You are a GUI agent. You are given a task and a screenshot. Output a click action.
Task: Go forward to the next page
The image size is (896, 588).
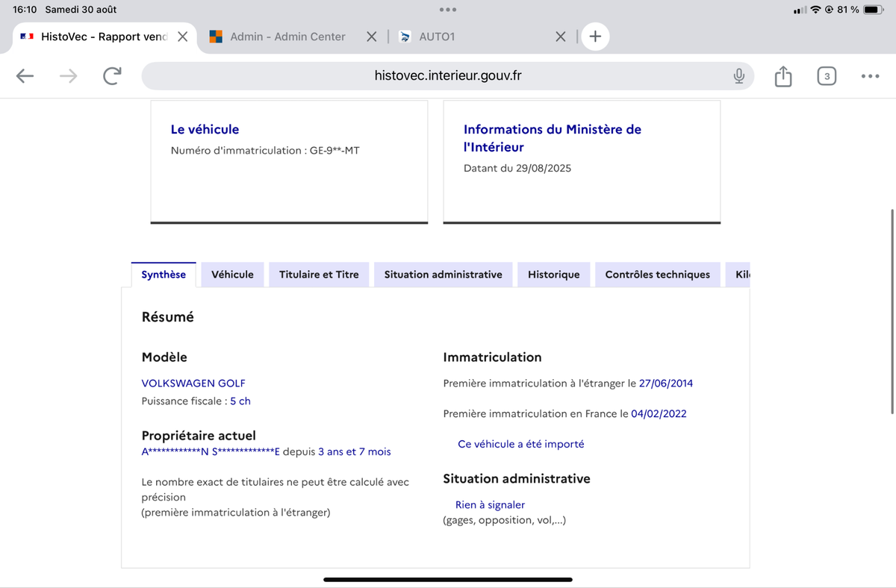(69, 76)
